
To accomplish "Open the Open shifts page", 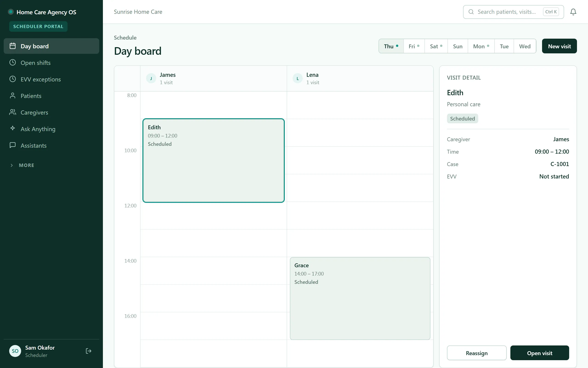I will click(51, 63).
